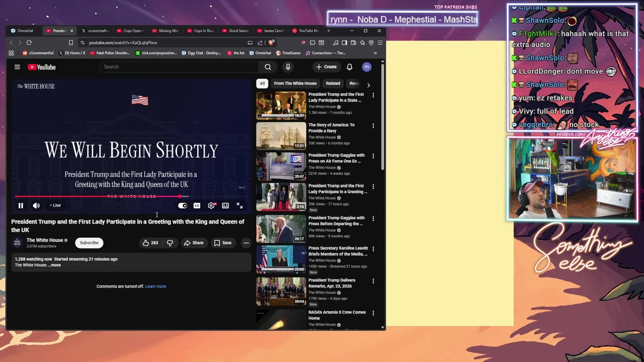Open options for Air Force One video
Image resolution: width=644 pixels, height=362 pixels.
coord(373,156)
